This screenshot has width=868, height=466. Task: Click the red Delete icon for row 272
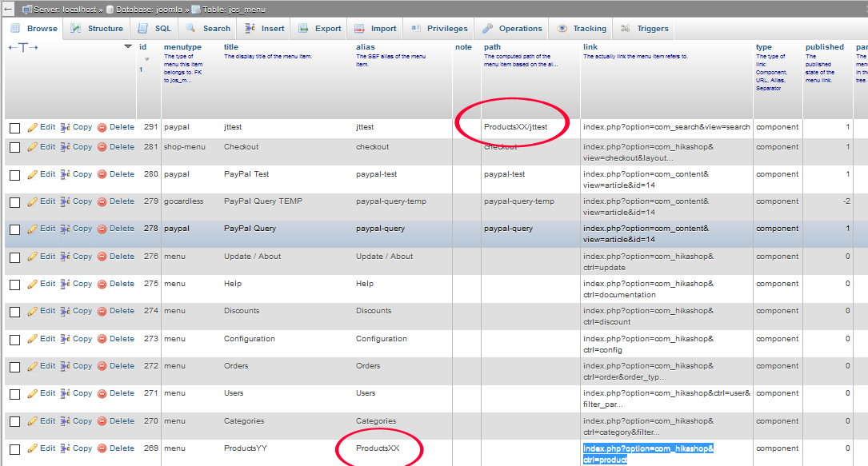(x=102, y=366)
